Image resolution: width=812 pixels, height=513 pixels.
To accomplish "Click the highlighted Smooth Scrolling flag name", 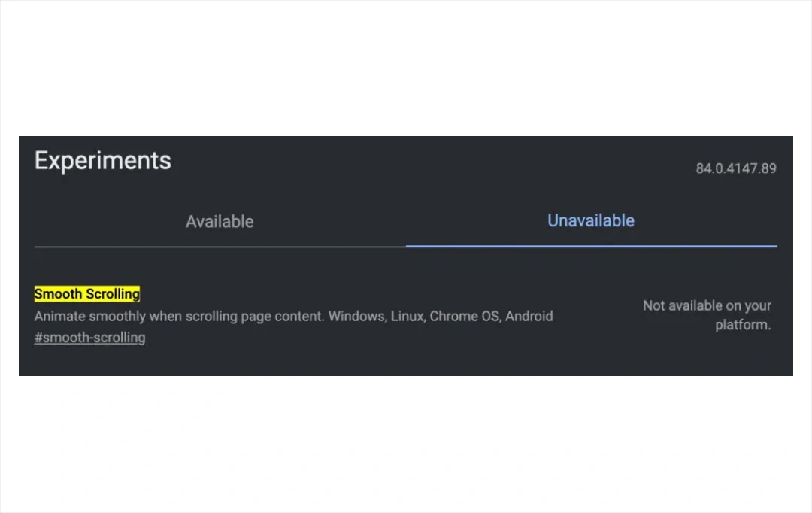I will (x=86, y=293).
